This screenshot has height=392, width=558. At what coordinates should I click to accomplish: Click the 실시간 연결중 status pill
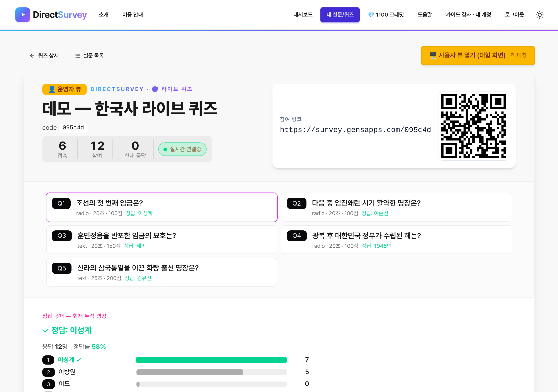[x=182, y=149]
